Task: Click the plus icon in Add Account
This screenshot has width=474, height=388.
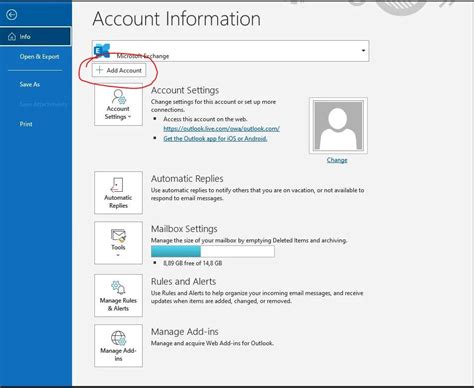Action: (99, 70)
